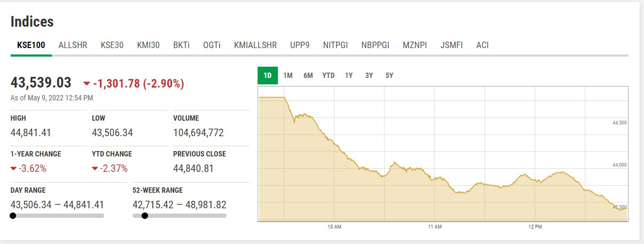
Task: Select the KMI30 tab
Action: click(148, 45)
